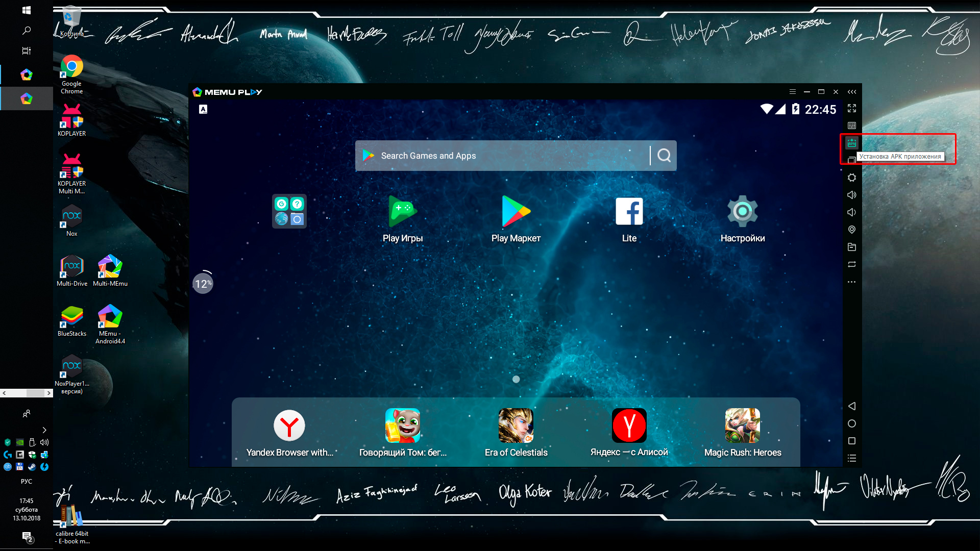Open MEmu settings gear in the sidebar

pyautogui.click(x=851, y=178)
